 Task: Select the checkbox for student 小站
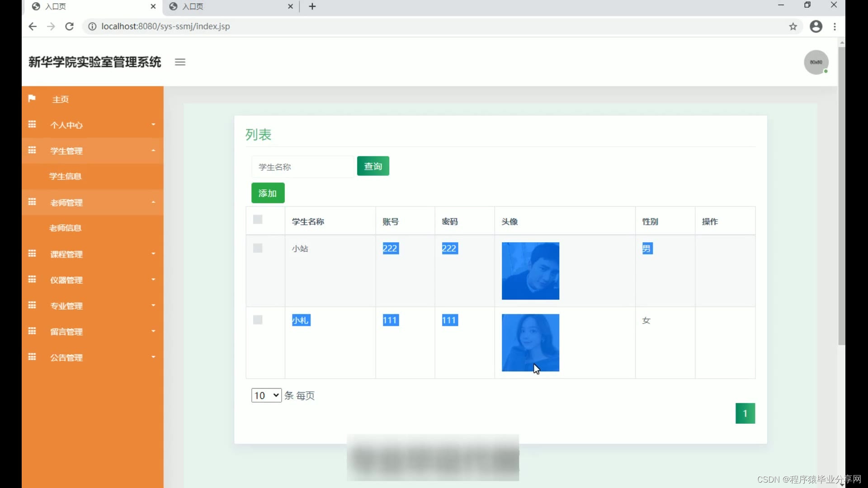(258, 248)
